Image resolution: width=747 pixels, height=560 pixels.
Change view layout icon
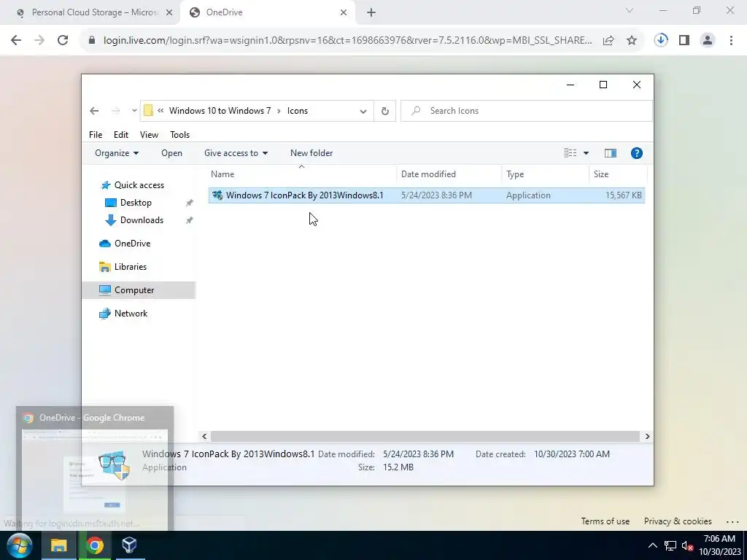click(x=570, y=153)
